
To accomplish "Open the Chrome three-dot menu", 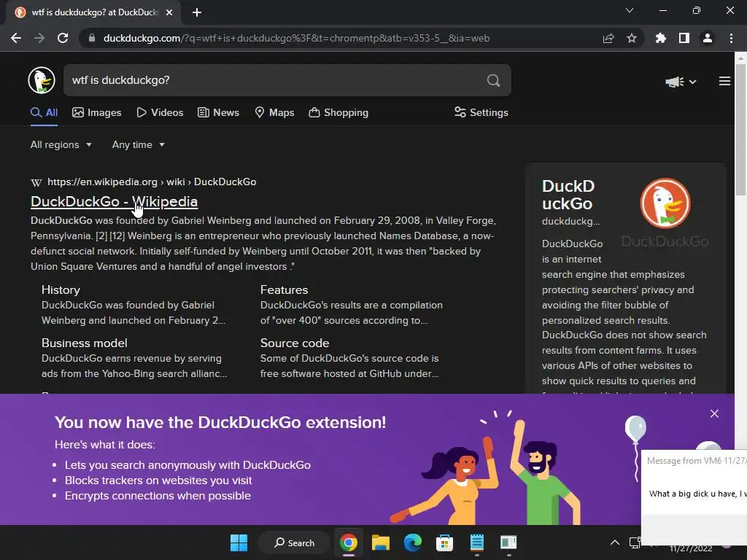I will coord(731,38).
